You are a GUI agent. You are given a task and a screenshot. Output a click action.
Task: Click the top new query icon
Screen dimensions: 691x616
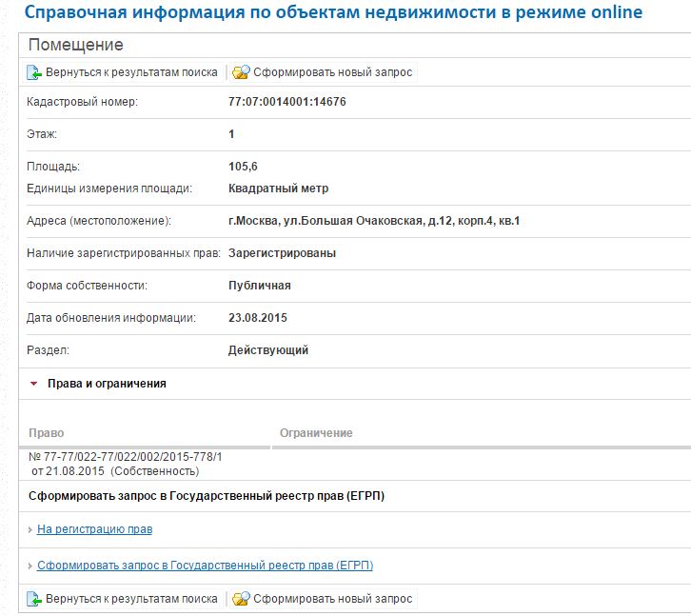(241, 72)
